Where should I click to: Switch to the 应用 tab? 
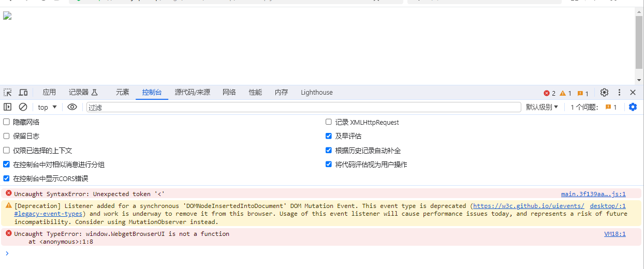pyautogui.click(x=49, y=93)
